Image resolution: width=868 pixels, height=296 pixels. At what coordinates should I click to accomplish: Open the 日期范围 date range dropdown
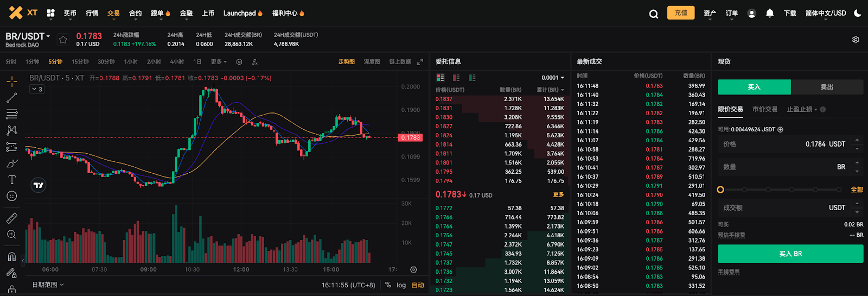[48, 285]
